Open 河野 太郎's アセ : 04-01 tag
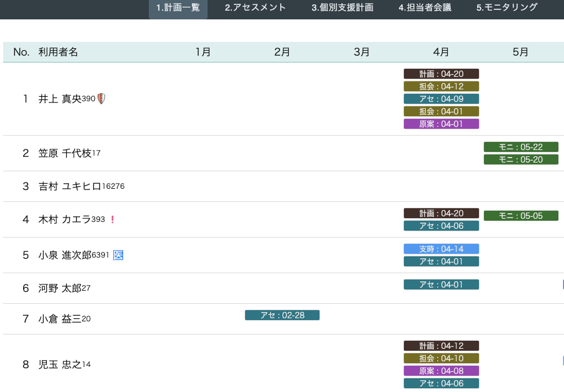 441,284
